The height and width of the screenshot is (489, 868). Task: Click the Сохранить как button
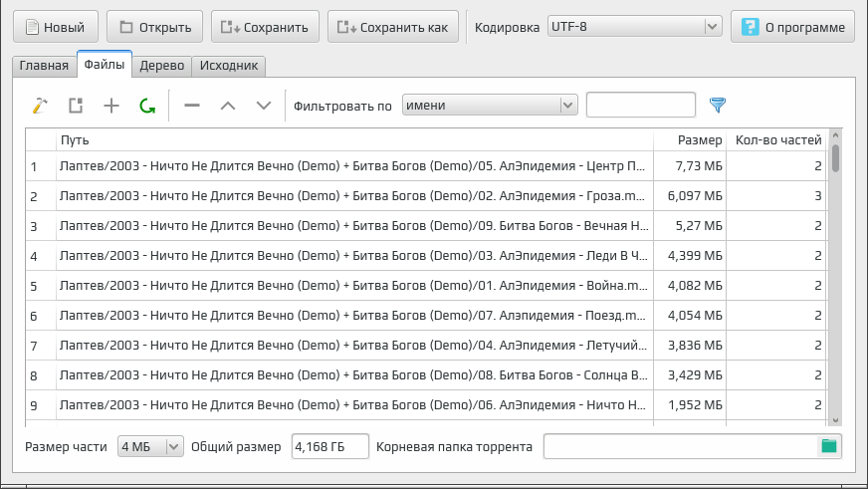coord(393,27)
